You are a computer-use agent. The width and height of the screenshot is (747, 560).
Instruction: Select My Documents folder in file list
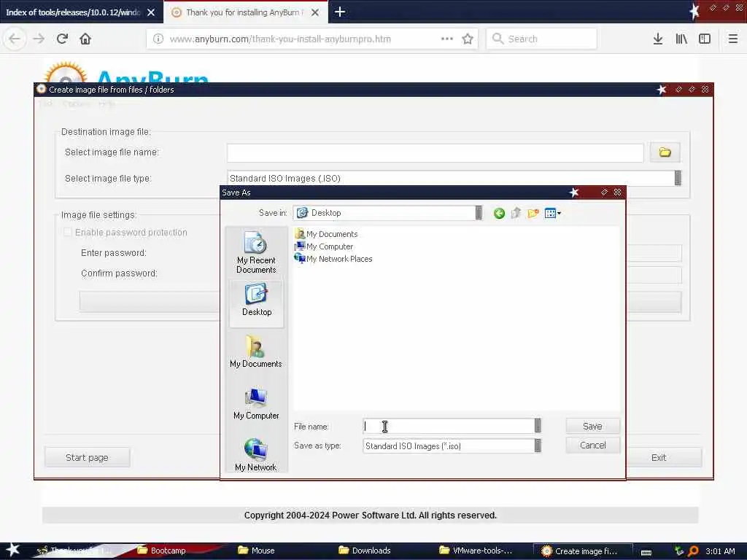tap(326, 234)
